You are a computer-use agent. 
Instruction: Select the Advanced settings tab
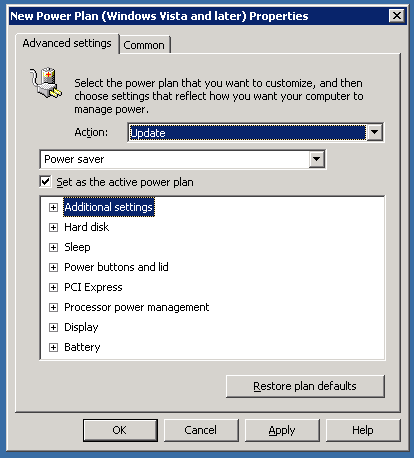coord(67,43)
